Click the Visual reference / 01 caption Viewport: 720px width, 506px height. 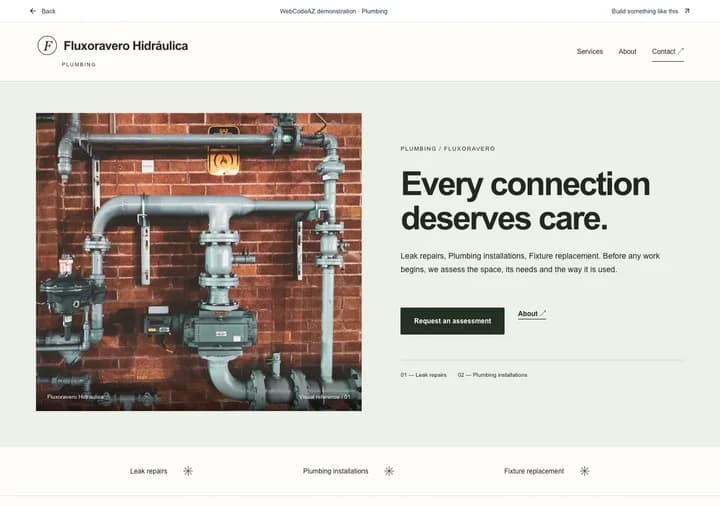click(x=324, y=397)
